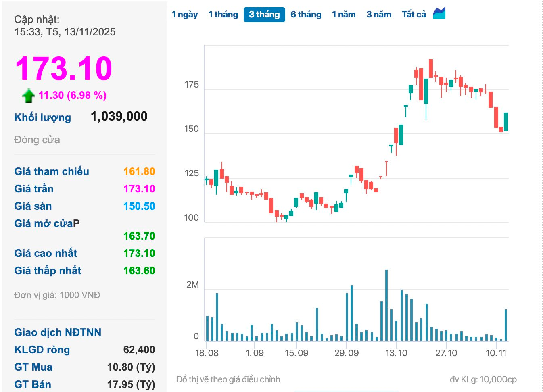
Task: Click the "GT Mua" label
Action: point(33,367)
